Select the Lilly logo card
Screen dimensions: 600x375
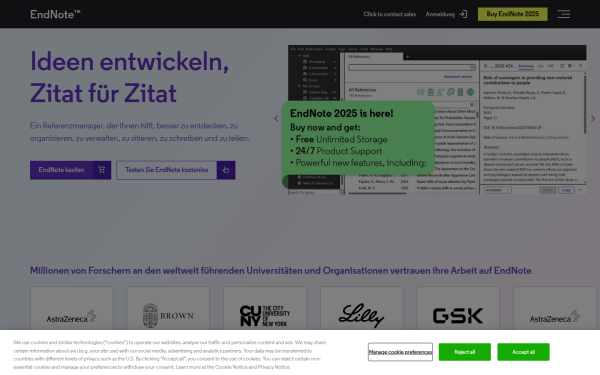coord(362,308)
